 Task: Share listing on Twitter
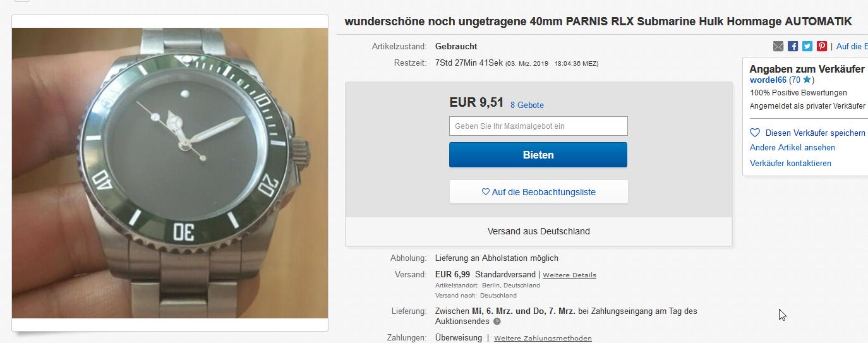coord(807,46)
